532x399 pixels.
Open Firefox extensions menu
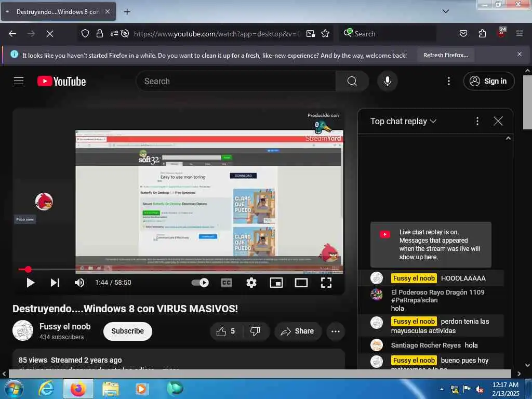pos(482,34)
